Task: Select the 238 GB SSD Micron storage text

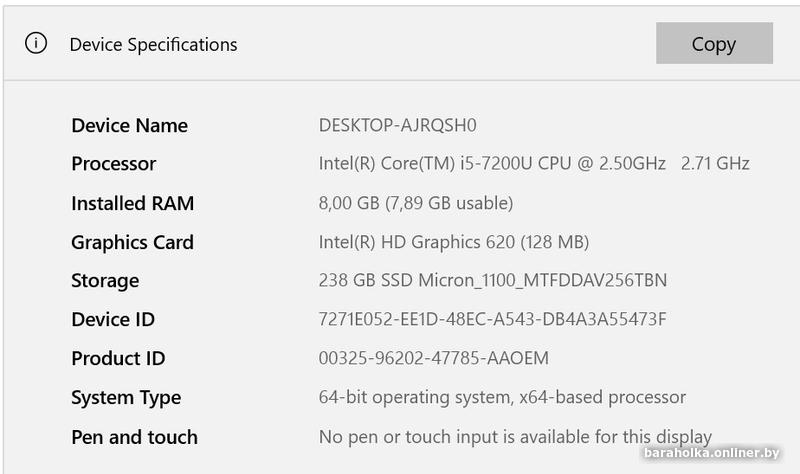Action: coord(492,281)
